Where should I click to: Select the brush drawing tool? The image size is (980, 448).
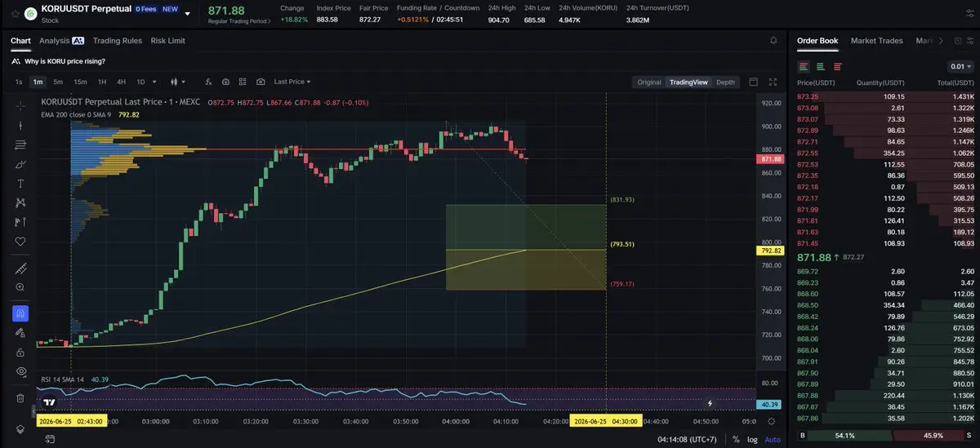(20, 164)
